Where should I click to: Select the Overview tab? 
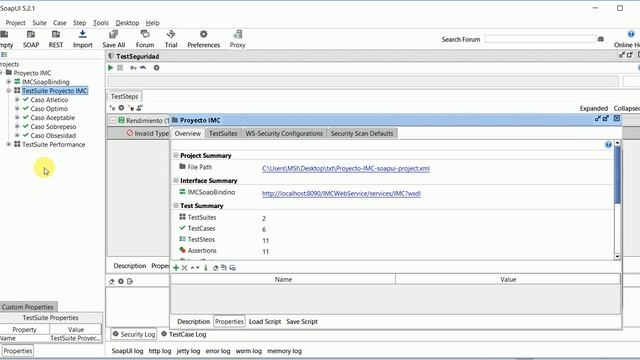pyautogui.click(x=188, y=133)
